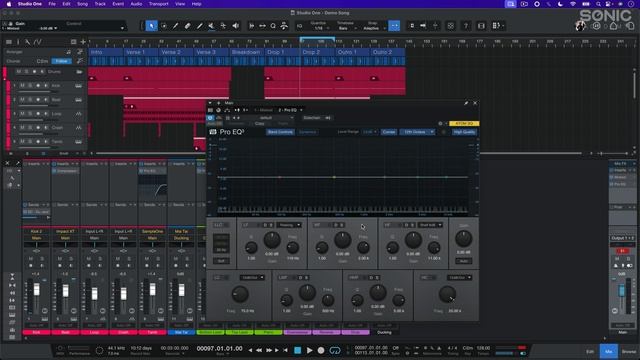This screenshot has height=360, width=640.
Task: Click the LF band Gain knob
Action: (272, 240)
